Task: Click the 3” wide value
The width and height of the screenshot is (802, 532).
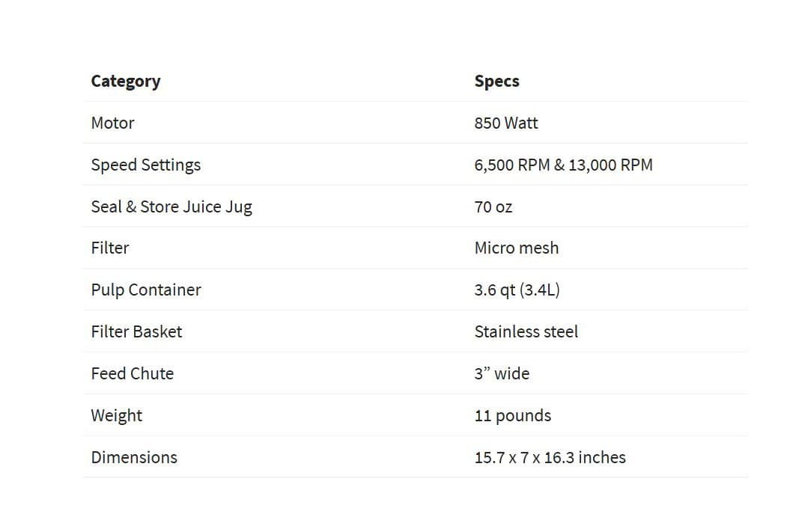Action: point(502,374)
